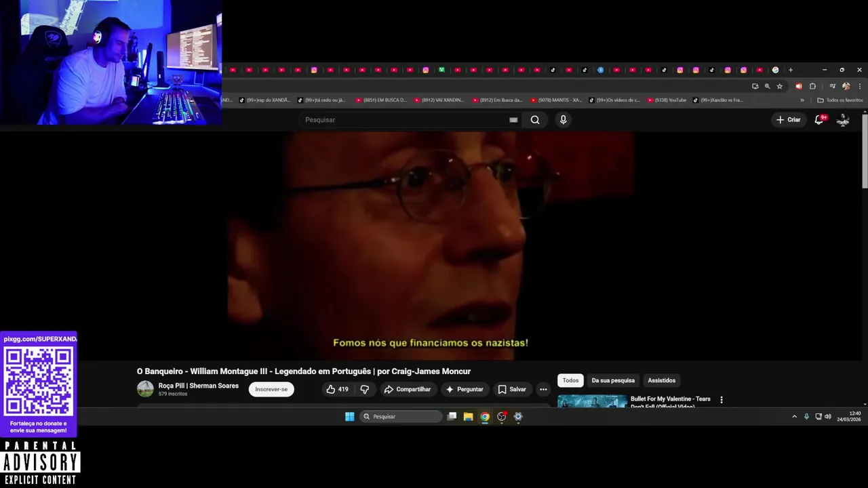Viewport: 868px width, 488px height.
Task: Like the video with 419 likes
Action: (x=337, y=389)
